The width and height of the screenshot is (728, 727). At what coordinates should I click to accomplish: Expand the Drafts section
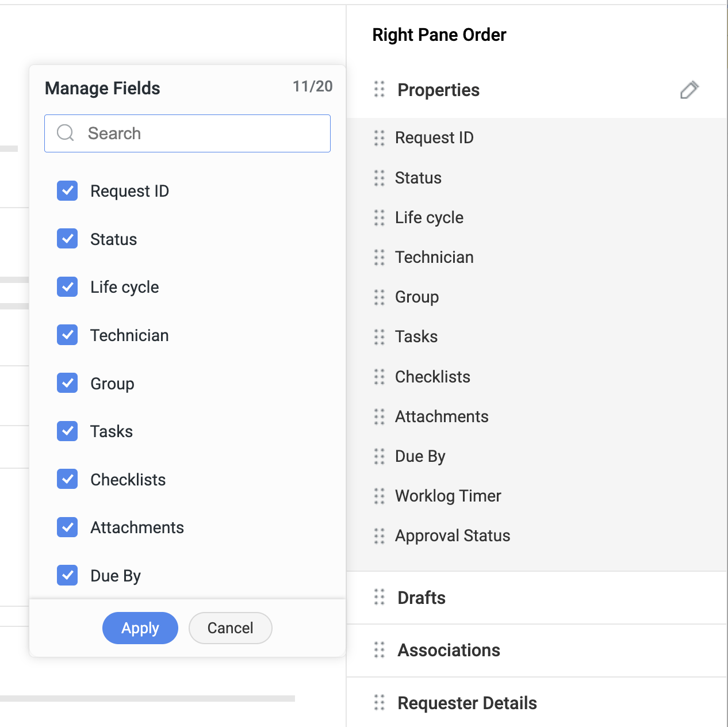[x=422, y=598]
